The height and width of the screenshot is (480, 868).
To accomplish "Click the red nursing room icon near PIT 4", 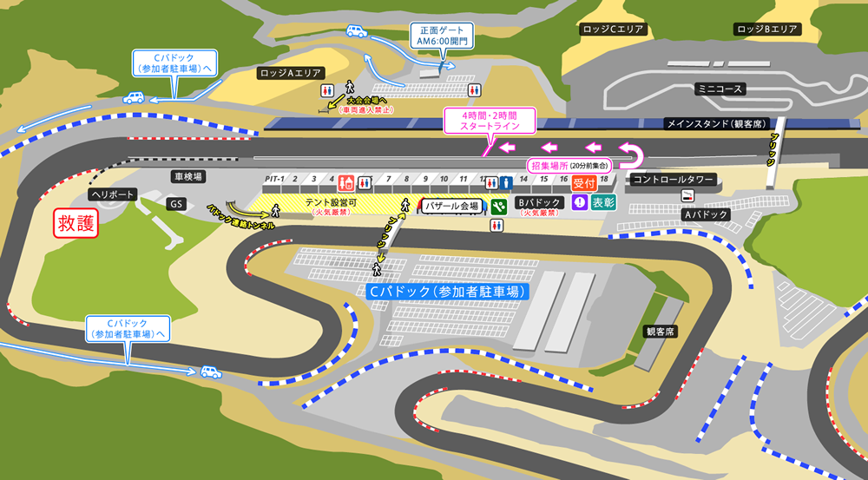I will (345, 183).
